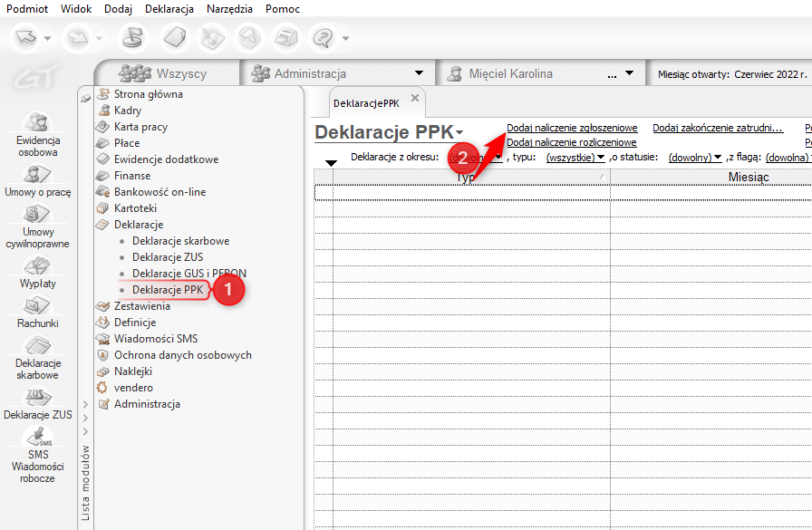The width and height of the screenshot is (812, 530).
Task: Open the vendero module
Action: coord(133,388)
